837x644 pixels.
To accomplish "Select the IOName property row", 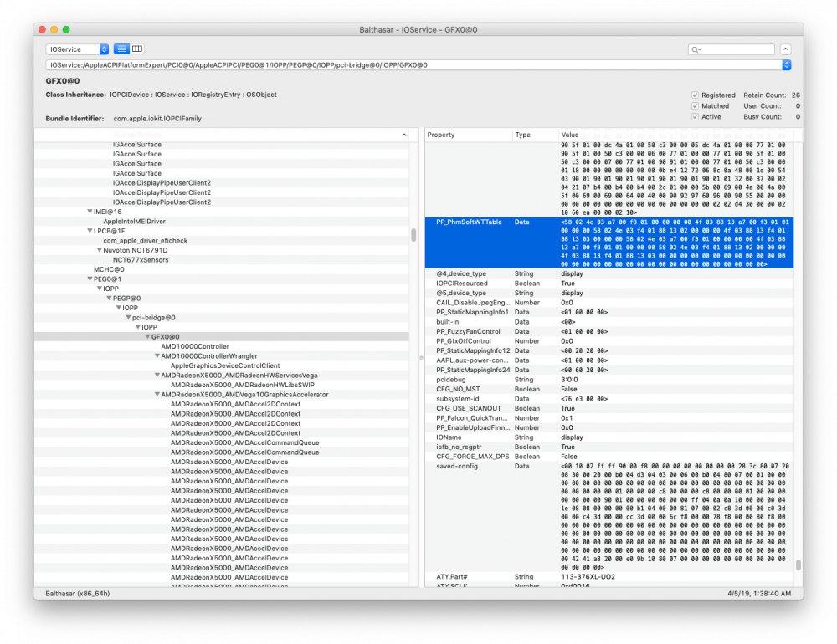I will tap(609, 437).
